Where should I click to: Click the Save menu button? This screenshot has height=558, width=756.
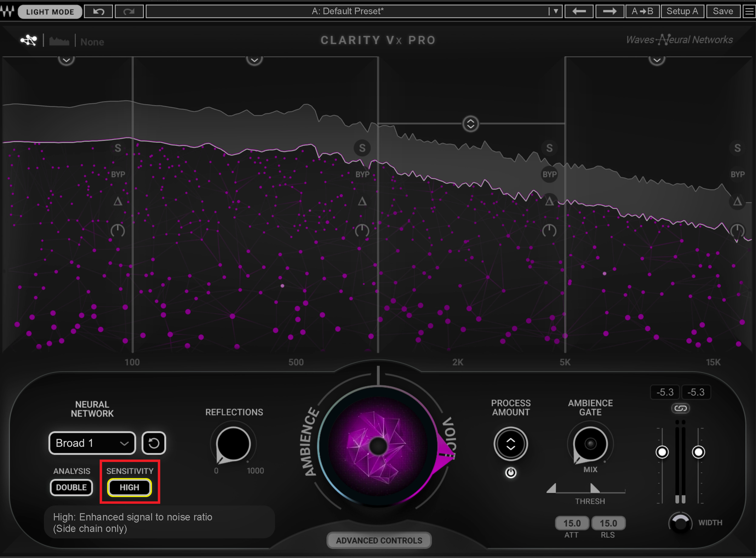(723, 12)
